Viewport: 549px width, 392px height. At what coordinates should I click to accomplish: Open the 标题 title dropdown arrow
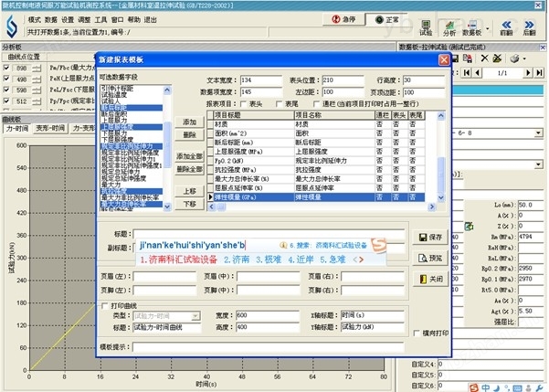click(x=398, y=235)
